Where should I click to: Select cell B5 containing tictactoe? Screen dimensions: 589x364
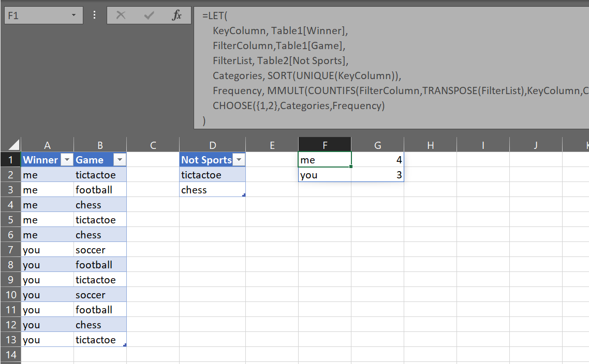tap(100, 220)
